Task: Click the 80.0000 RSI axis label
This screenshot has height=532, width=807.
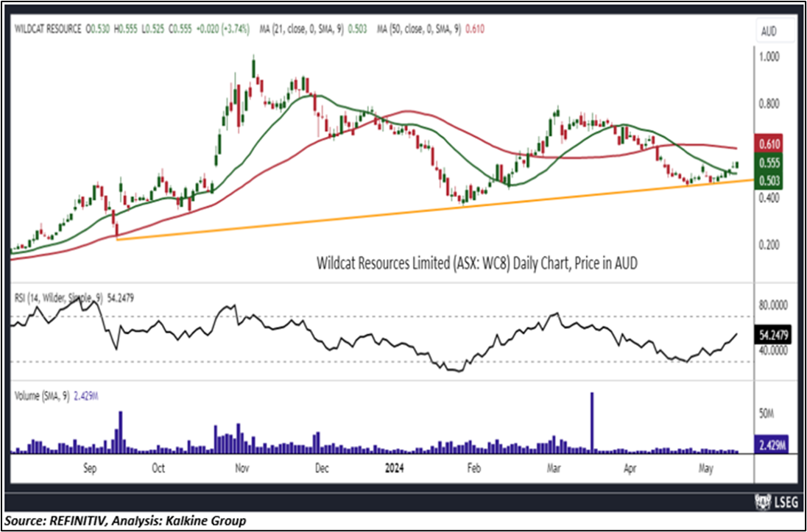Action: (773, 305)
